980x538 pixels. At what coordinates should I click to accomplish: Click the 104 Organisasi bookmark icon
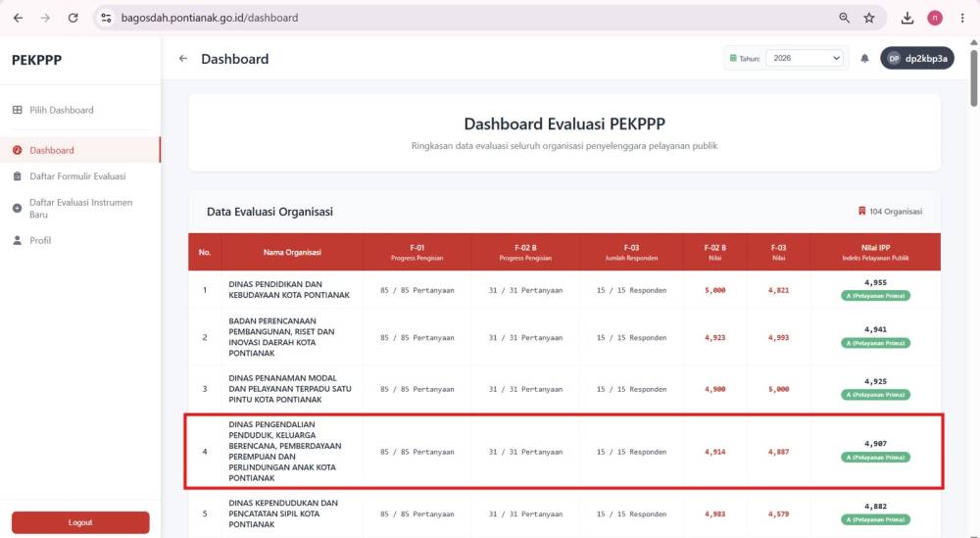(x=861, y=212)
